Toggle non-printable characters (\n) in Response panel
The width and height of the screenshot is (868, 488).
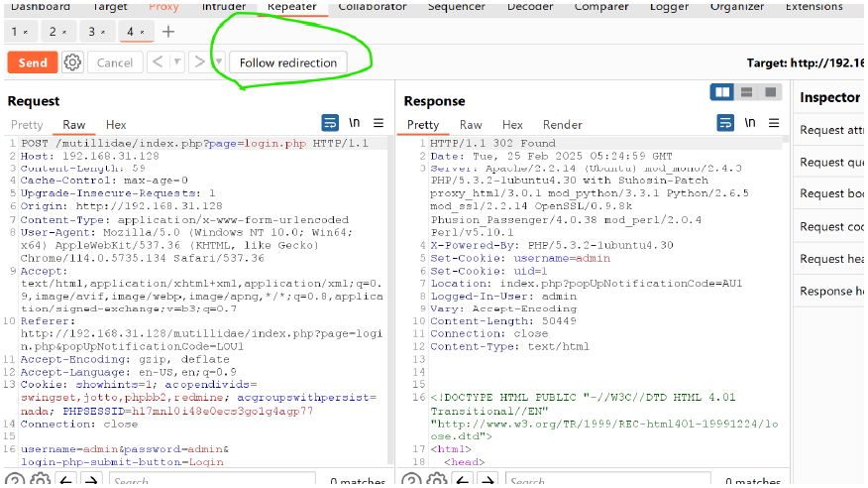coord(749,122)
